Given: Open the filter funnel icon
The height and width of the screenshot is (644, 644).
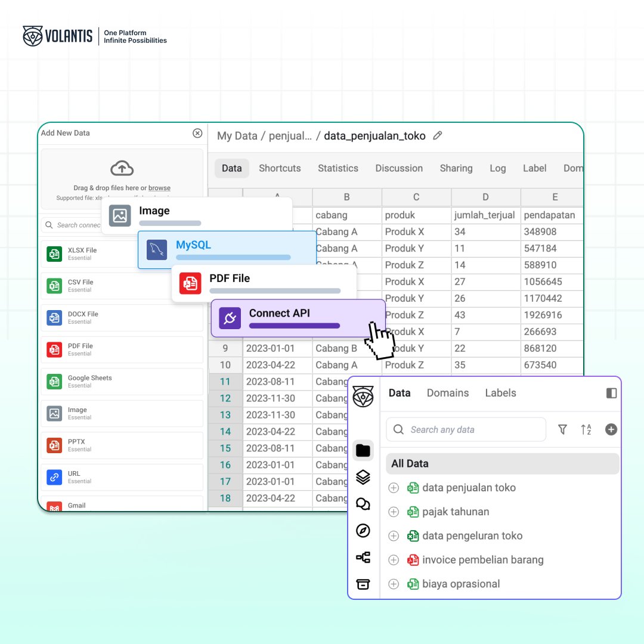Looking at the screenshot, I should point(562,429).
